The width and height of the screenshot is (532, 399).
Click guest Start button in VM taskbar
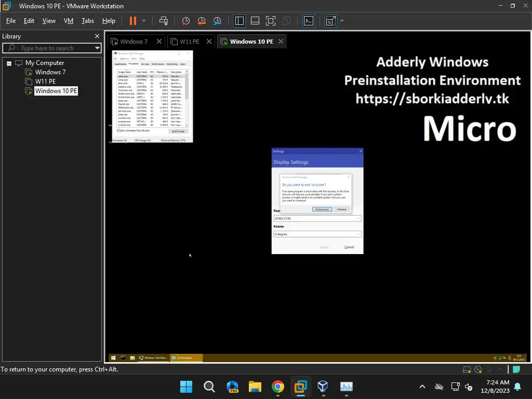(x=113, y=358)
